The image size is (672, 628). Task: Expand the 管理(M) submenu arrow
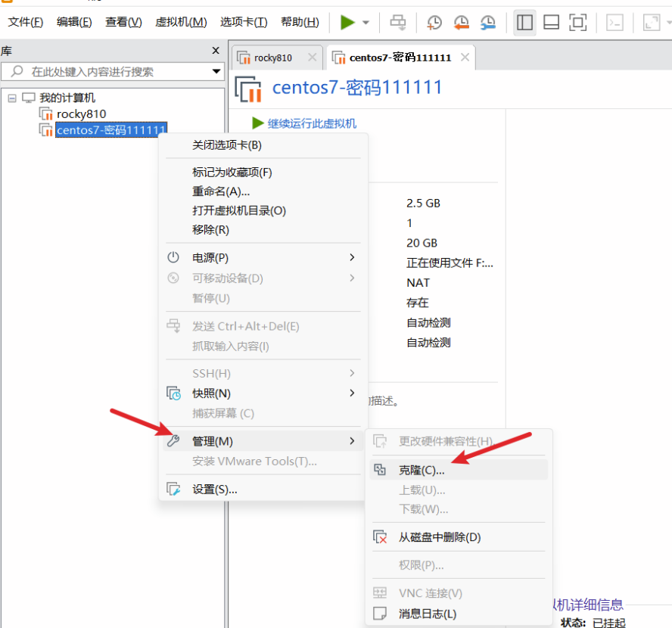click(352, 441)
